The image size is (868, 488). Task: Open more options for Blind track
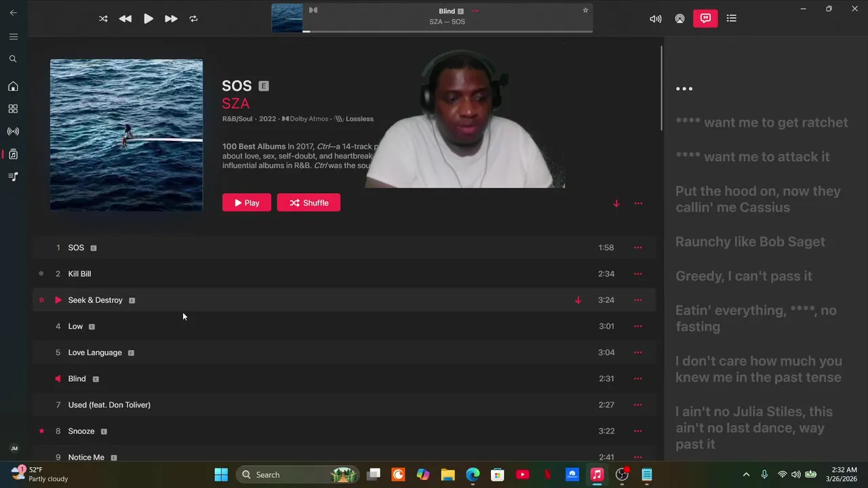637,379
